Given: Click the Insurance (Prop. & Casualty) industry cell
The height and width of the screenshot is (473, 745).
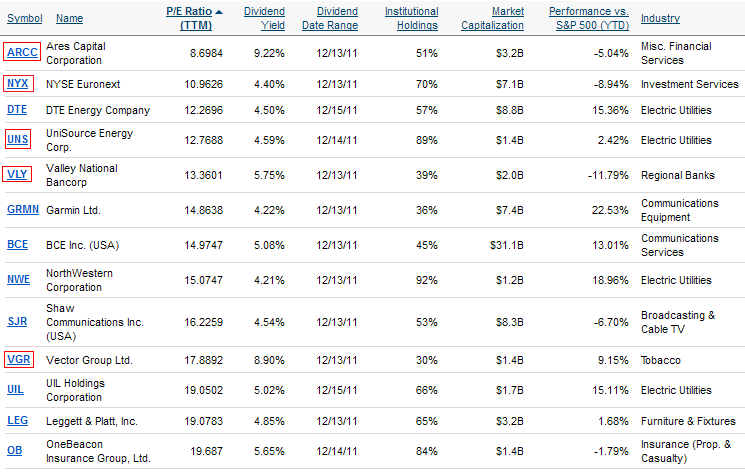Looking at the screenshot, I should 686,451.
